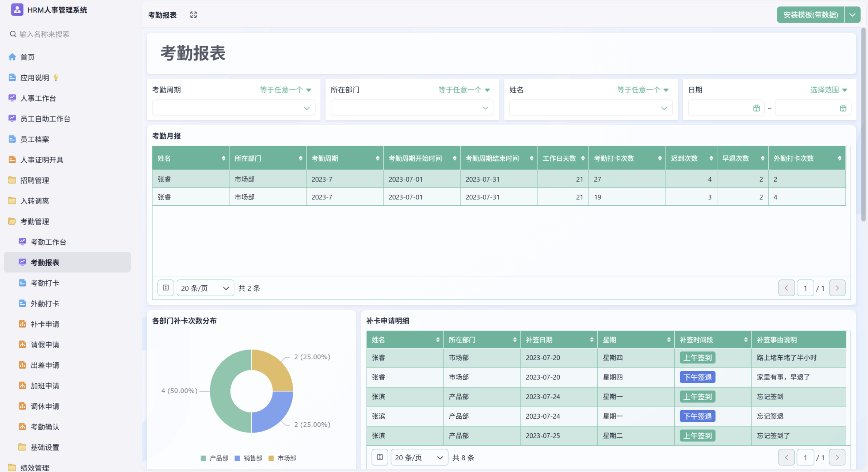Sort 考勤月报 by 早退次数 column

click(762, 158)
